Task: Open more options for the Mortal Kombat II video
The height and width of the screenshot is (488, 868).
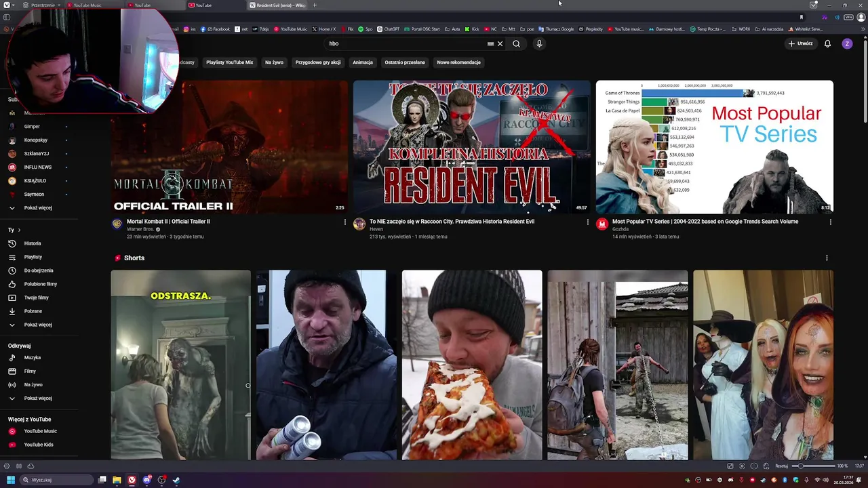Action: [344, 222]
